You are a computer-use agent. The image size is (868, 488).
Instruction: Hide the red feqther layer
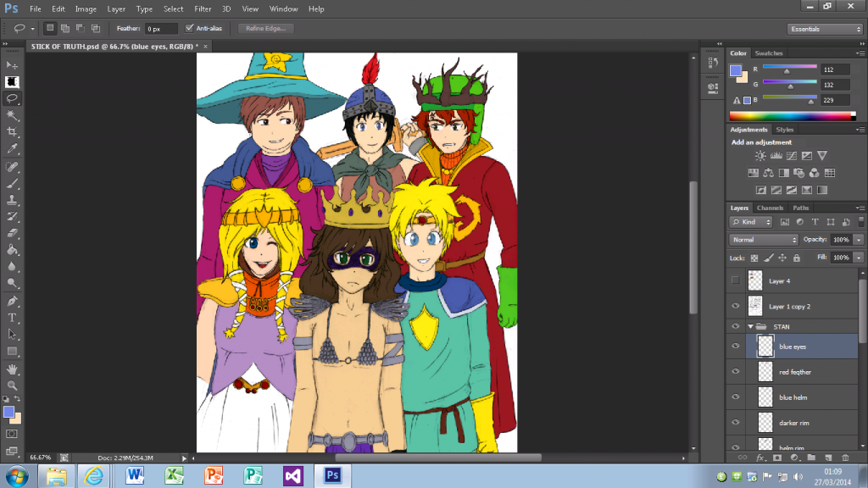click(x=735, y=372)
